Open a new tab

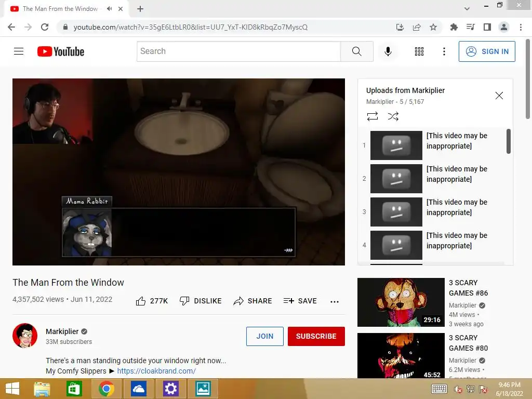tap(140, 9)
